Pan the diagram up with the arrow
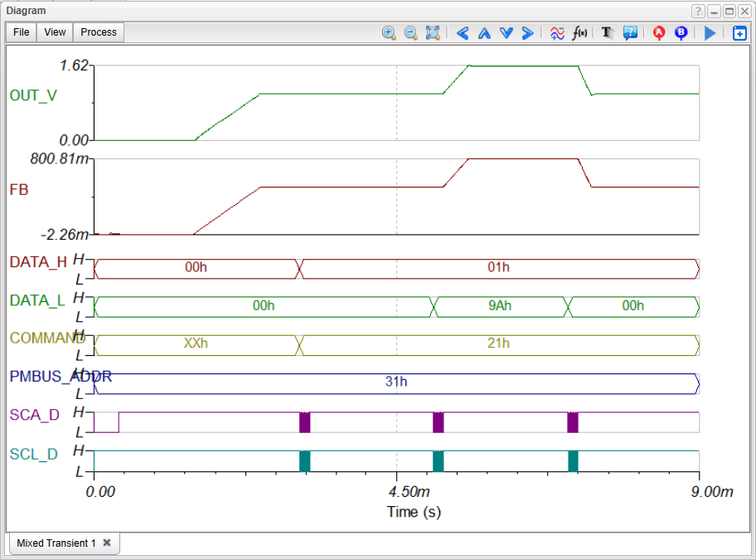 (x=484, y=33)
